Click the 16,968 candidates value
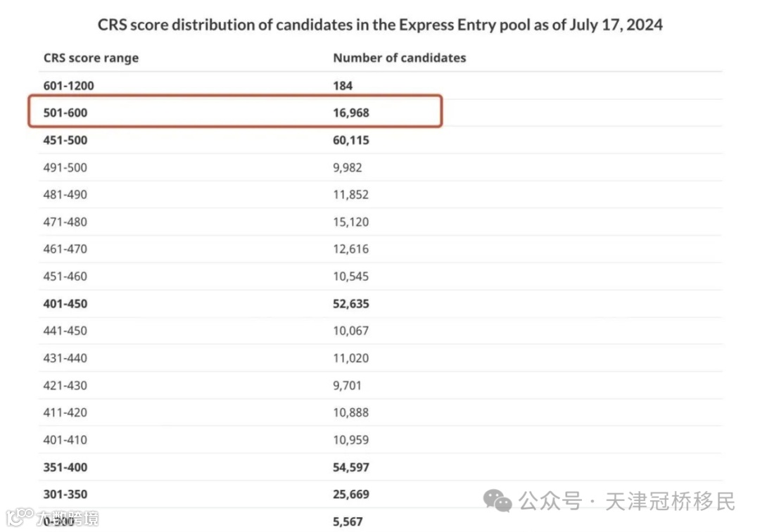Screen dimensions: 760x532 (x=351, y=113)
